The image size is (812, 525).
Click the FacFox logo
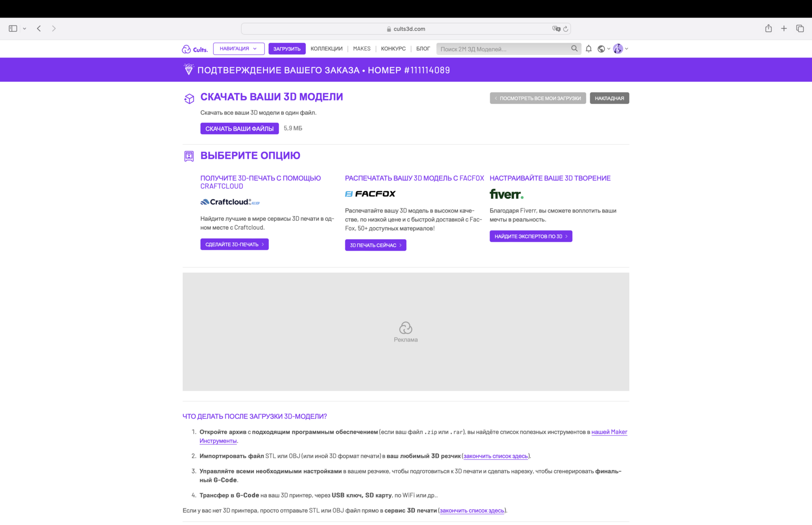370,194
